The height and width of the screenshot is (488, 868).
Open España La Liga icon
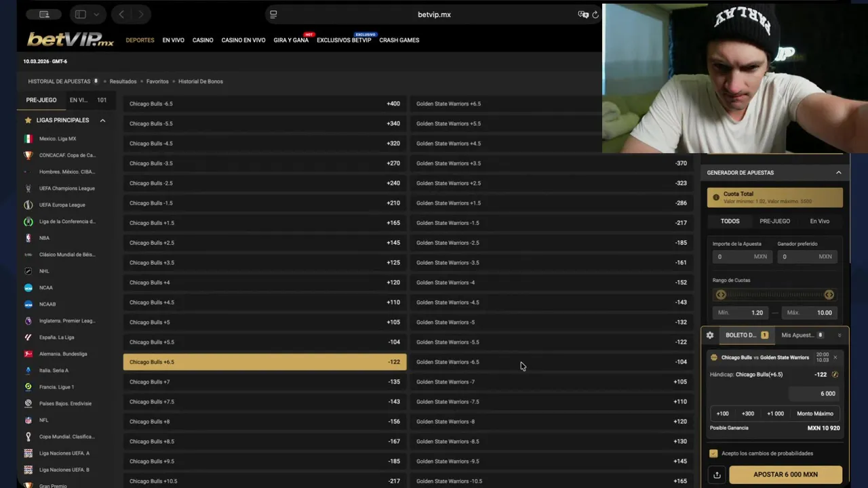pos(28,337)
